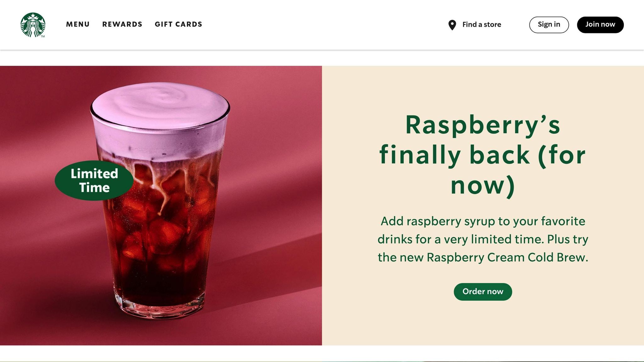Click the Raspberry Cream Cold Brew glass image

point(160,201)
